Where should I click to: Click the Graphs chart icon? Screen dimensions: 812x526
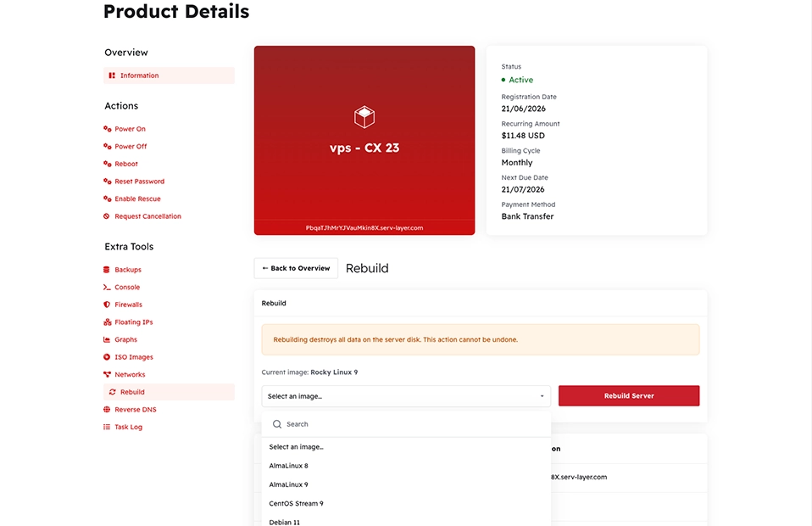107,339
